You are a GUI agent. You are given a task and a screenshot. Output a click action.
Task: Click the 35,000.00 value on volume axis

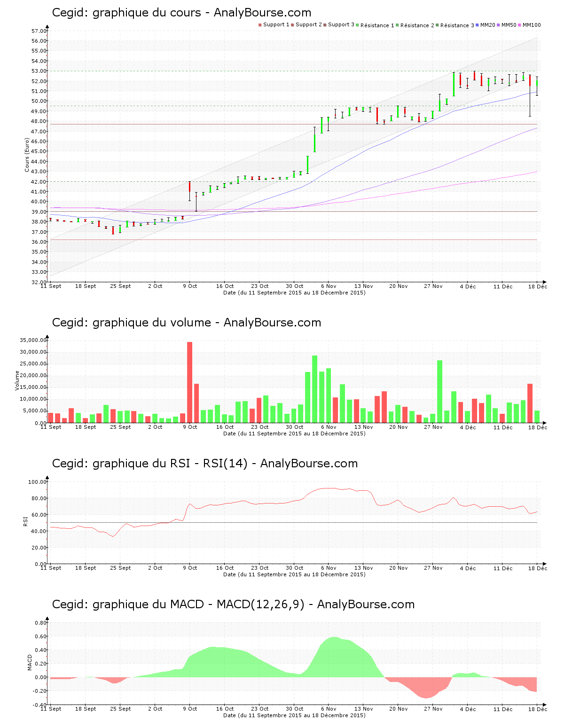pos(33,340)
